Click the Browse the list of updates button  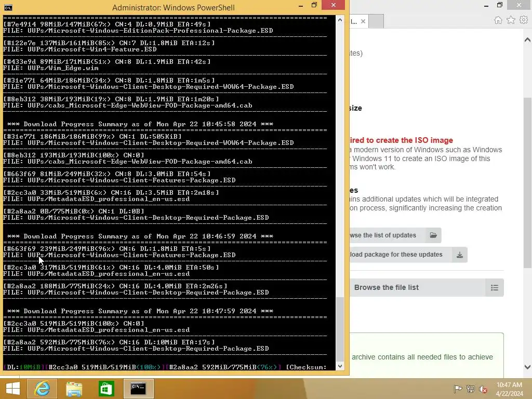click(395, 235)
